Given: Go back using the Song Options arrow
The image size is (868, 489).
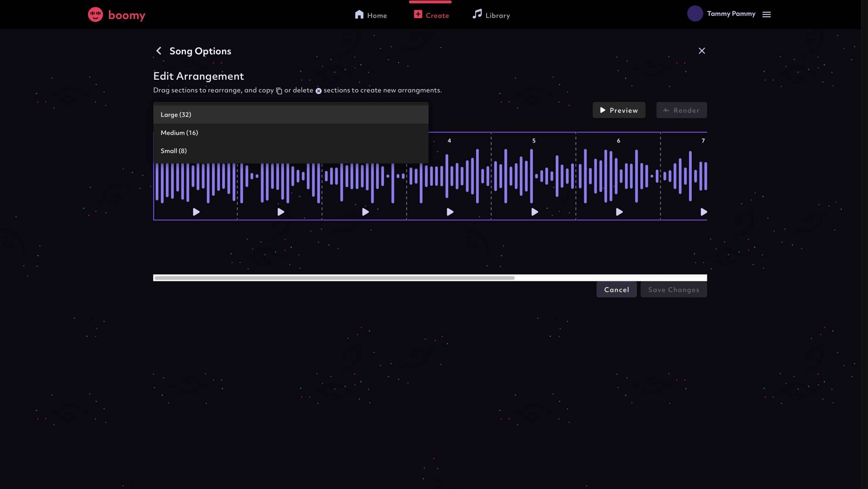Looking at the screenshot, I should 159,51.
